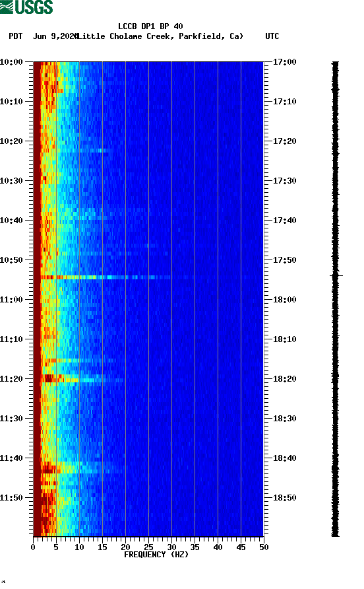This screenshot has width=364, height=589.
Task: Click the 35 Hz frequency tick label
Action: coord(195,547)
